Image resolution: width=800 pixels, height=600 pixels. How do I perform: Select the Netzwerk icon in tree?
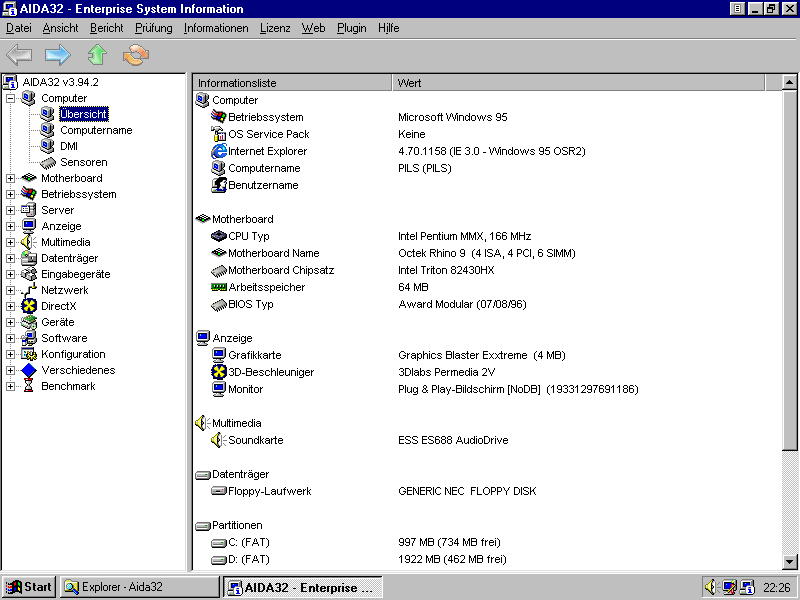tap(29, 290)
